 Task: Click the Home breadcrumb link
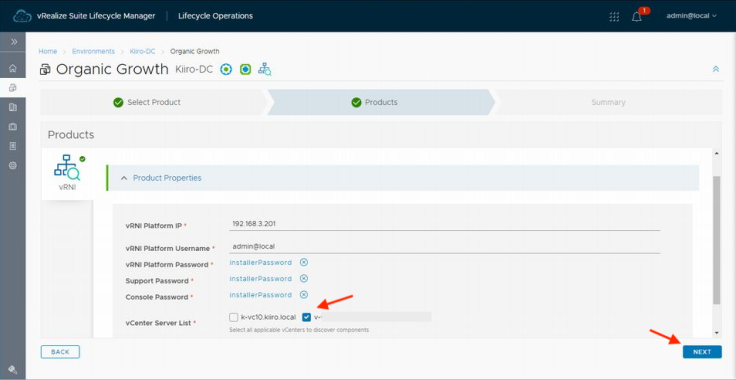(48, 51)
